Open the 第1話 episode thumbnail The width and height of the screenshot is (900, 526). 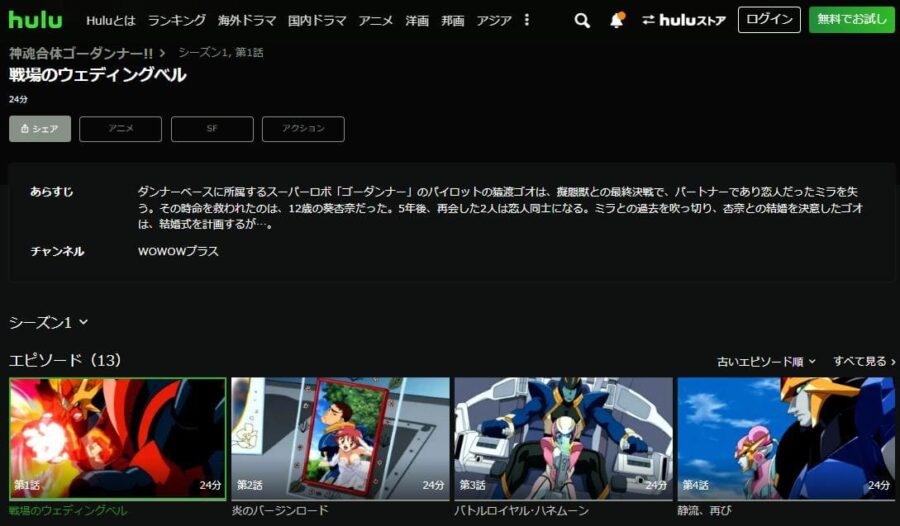point(118,439)
